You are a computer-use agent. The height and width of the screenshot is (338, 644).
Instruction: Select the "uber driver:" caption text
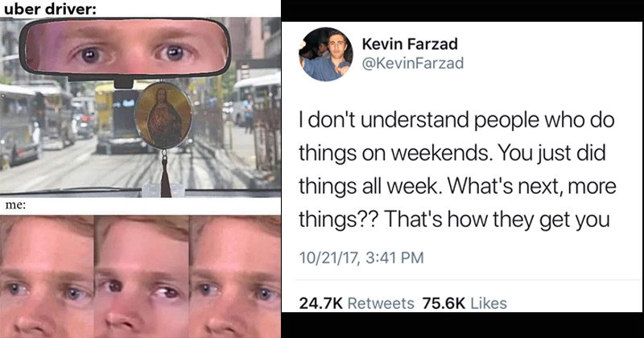point(46,10)
